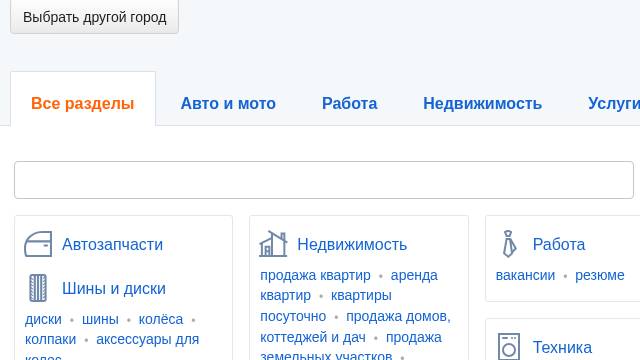Click the washing machine Техника icon
The height and width of the screenshot is (360, 640).
tap(509, 347)
